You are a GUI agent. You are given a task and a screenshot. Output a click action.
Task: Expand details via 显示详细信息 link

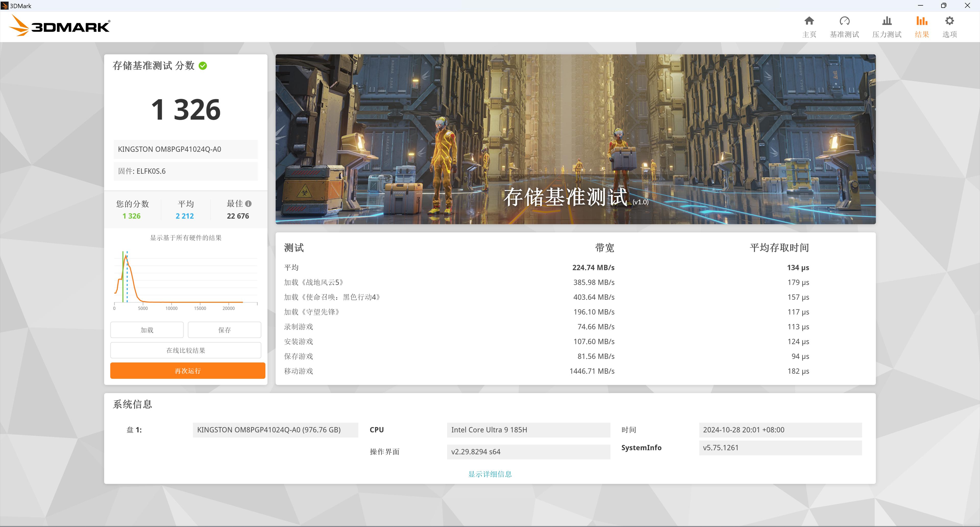click(x=490, y=474)
